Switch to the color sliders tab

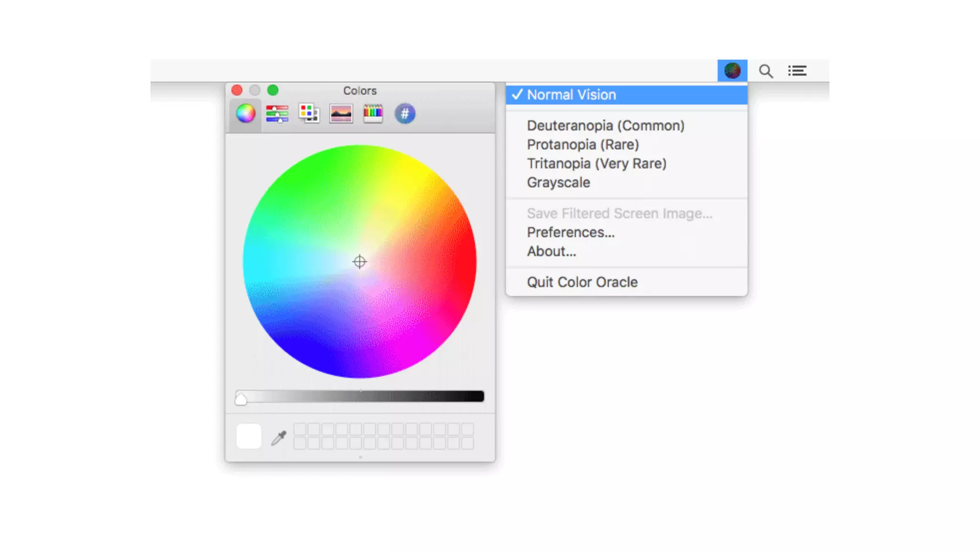coord(277,114)
